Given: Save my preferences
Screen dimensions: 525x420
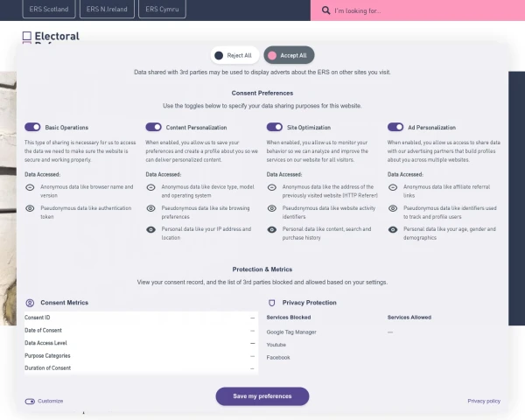Looking at the screenshot, I should 262,396.
